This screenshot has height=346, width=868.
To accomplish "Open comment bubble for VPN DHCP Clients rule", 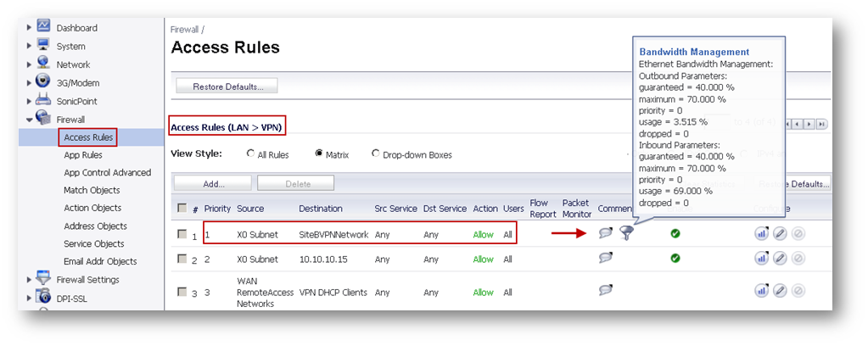I will tap(606, 290).
